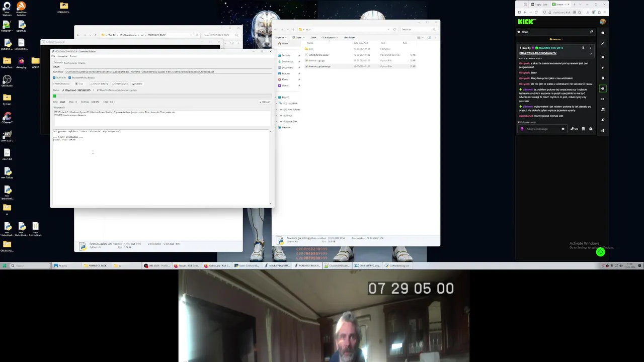Open the Plik menu in Forensics Pack GUI
This screenshot has width=644, height=362.
tap(53, 56)
